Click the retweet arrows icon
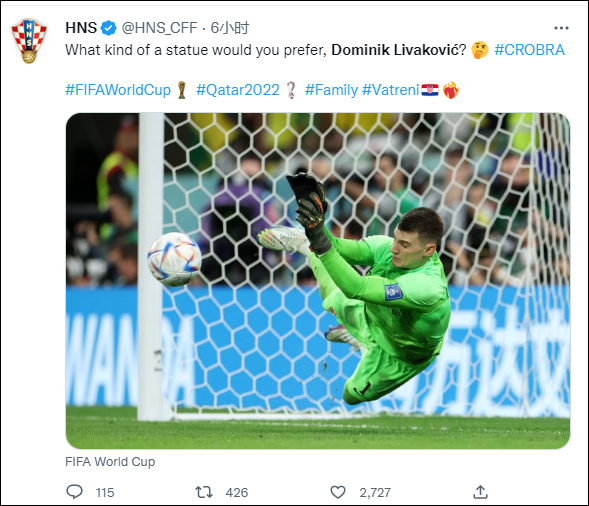This screenshot has width=589, height=506. pyautogui.click(x=204, y=492)
